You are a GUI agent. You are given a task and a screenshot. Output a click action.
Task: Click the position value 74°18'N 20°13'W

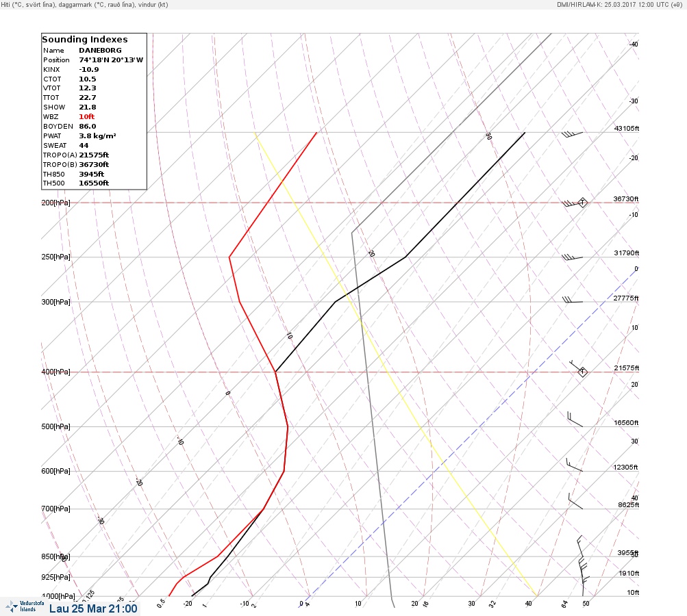(111, 60)
